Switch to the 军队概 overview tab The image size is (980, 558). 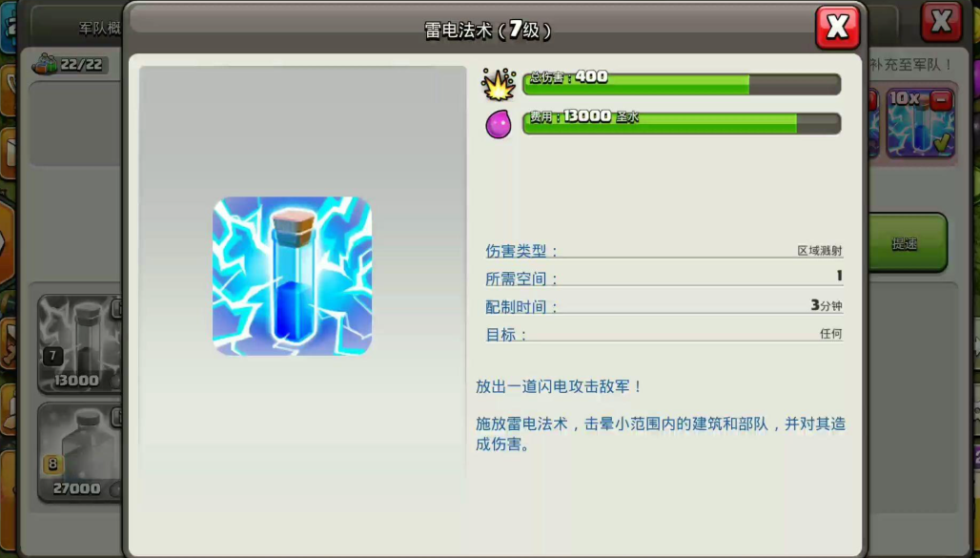pyautogui.click(x=99, y=29)
